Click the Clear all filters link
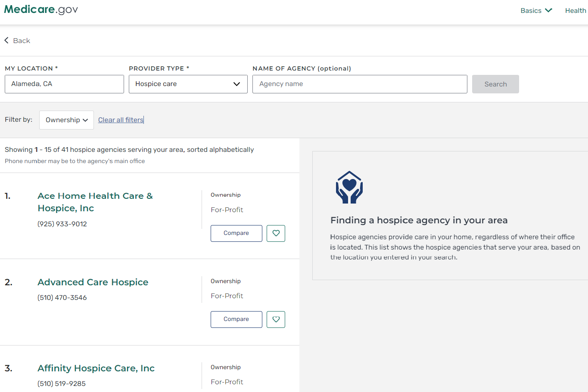 coord(121,120)
